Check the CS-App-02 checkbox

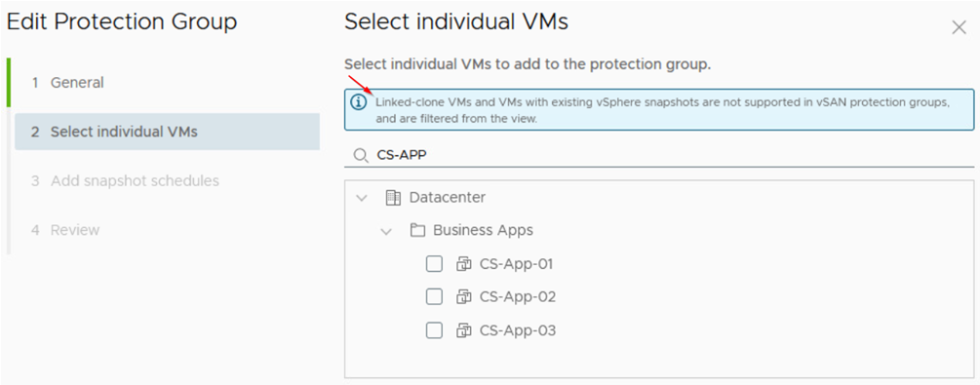[434, 297]
